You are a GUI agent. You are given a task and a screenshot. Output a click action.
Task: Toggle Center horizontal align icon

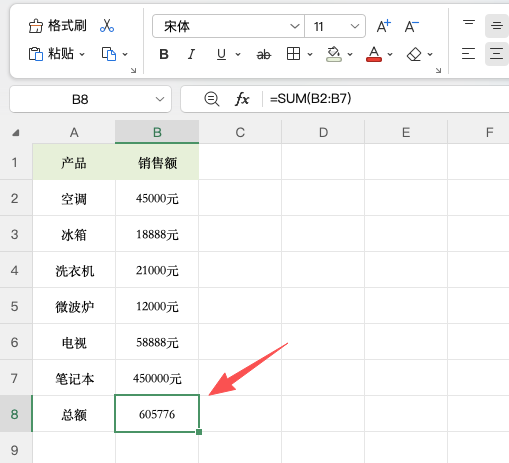coord(497,54)
